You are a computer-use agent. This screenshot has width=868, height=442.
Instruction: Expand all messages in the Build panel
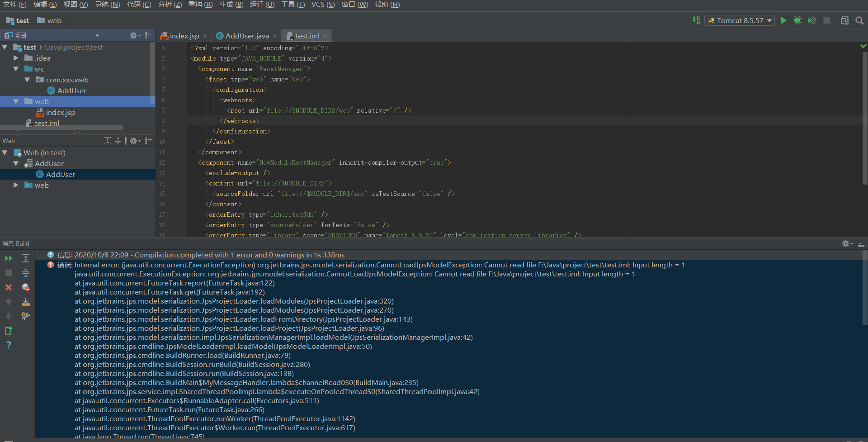26,258
